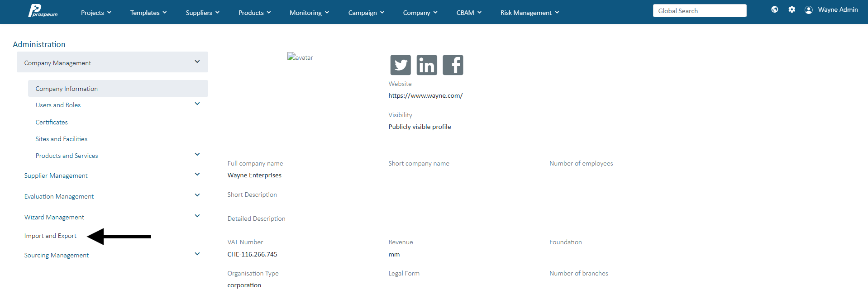Expand the Sourcing Management chevron
The width and height of the screenshot is (868, 304).
(x=197, y=254)
